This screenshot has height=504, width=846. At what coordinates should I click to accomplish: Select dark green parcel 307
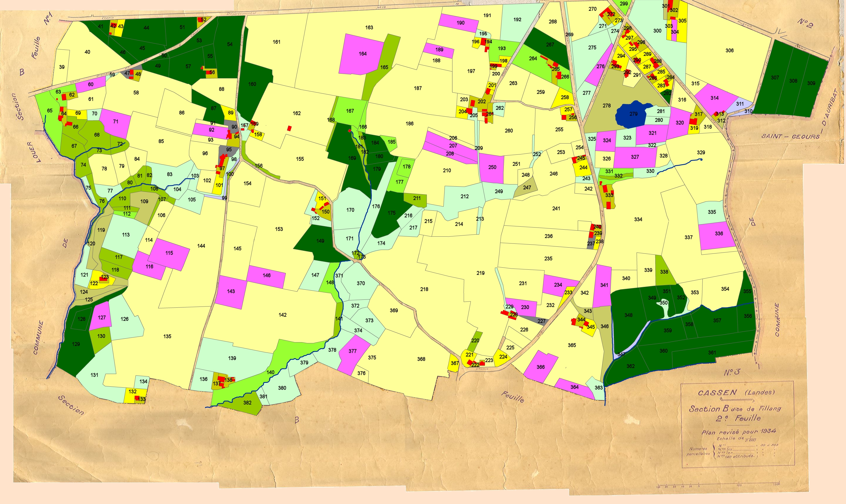(x=775, y=78)
